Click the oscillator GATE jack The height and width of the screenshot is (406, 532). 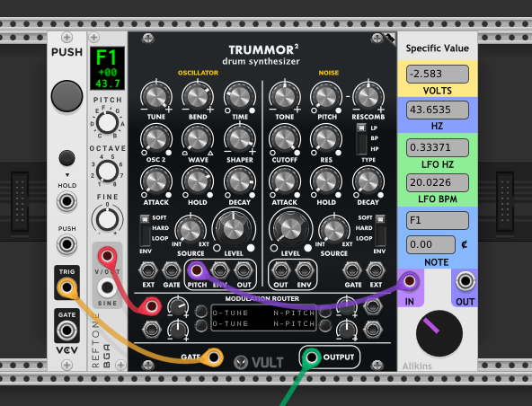click(x=172, y=270)
